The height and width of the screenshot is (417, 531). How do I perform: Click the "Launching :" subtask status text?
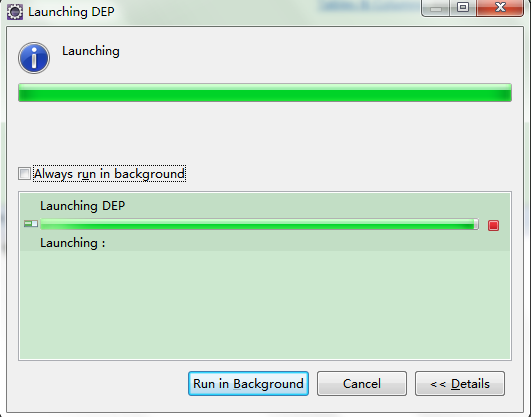(72, 243)
